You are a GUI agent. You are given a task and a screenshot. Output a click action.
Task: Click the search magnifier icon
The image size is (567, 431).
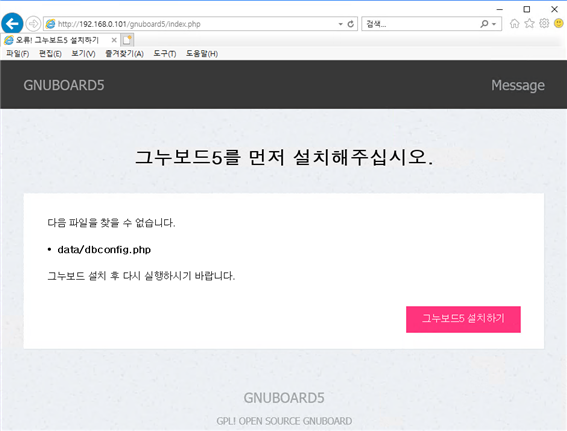[484, 24]
